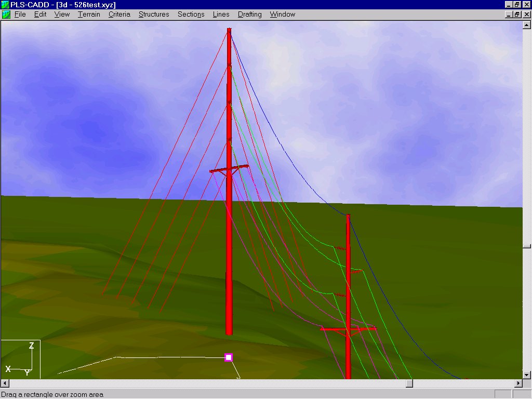Screen dimensions: 532x399
Task: Open the File menu
Action: coord(20,14)
